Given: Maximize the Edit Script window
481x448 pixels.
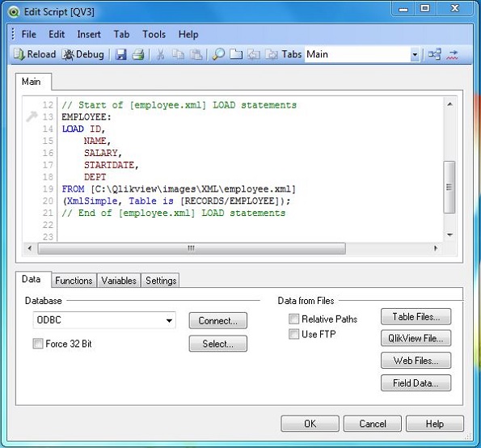Looking at the screenshot, I should [x=425, y=9].
